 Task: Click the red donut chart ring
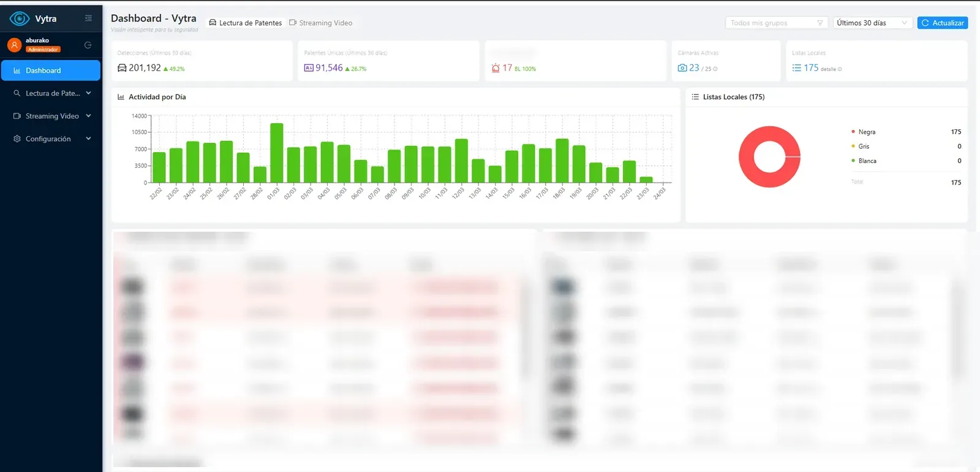click(x=746, y=157)
